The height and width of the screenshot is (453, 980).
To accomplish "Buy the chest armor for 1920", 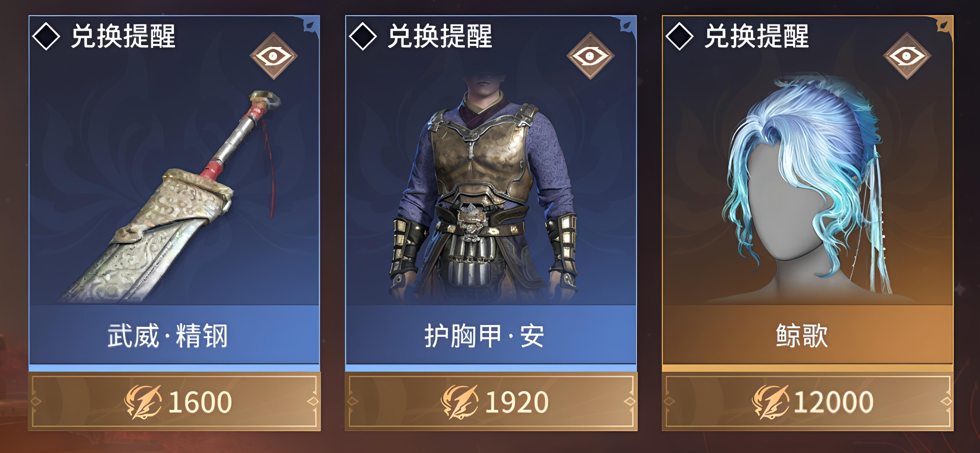I will 491,402.
